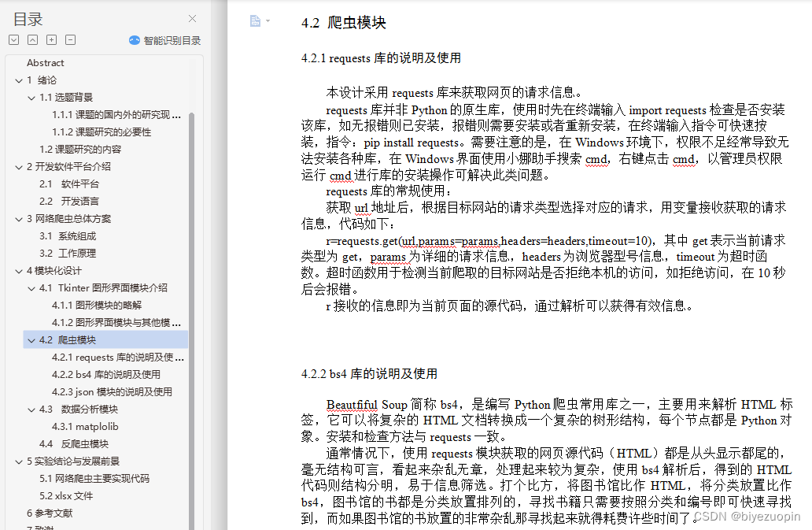Image resolution: width=812 pixels, height=530 pixels.
Task: Select 1.2 课题研究的内容 entry
Action: point(80,149)
